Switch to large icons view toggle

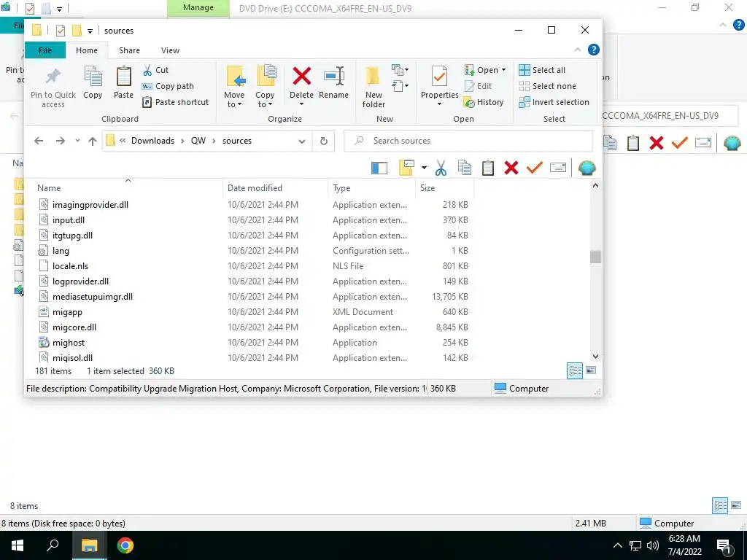click(591, 370)
